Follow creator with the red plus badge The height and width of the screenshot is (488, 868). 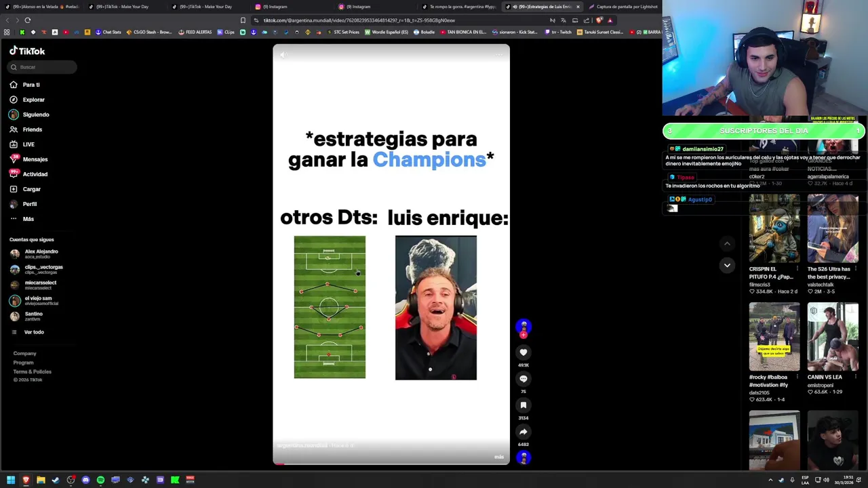(x=523, y=335)
